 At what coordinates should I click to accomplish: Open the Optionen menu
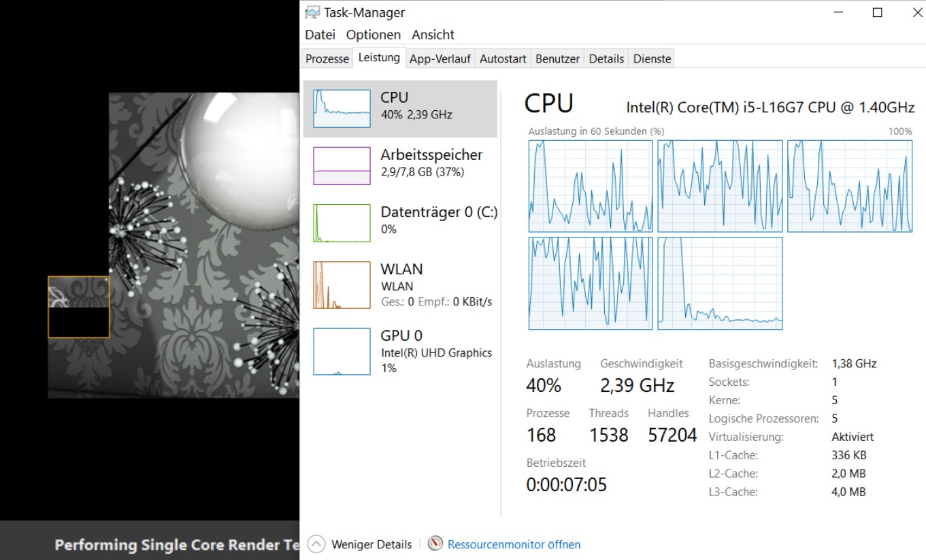[x=373, y=34]
